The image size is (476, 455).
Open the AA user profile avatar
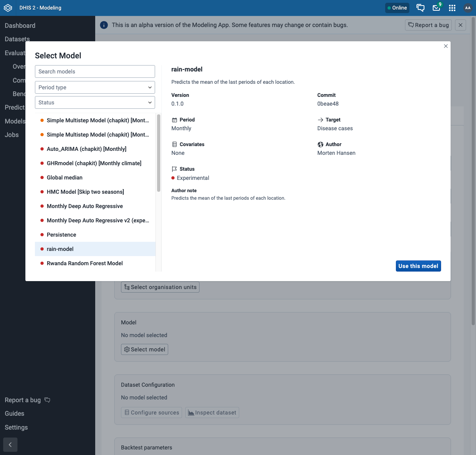(468, 8)
